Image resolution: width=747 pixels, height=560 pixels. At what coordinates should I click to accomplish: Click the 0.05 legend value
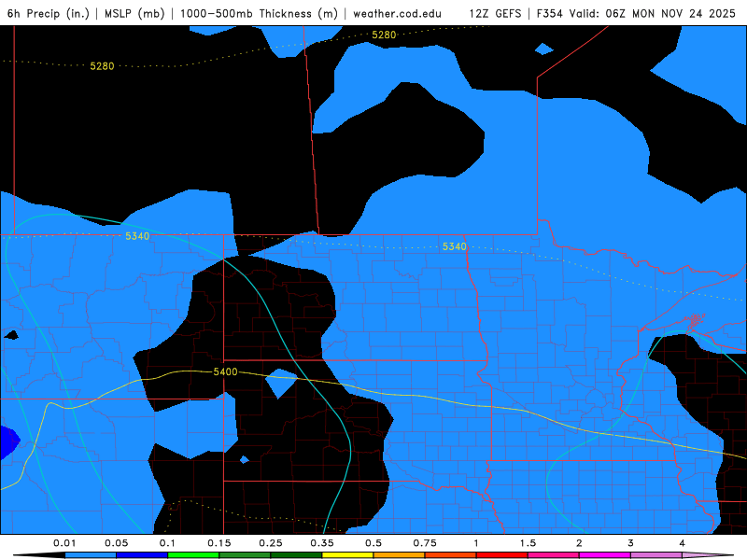pos(116,543)
